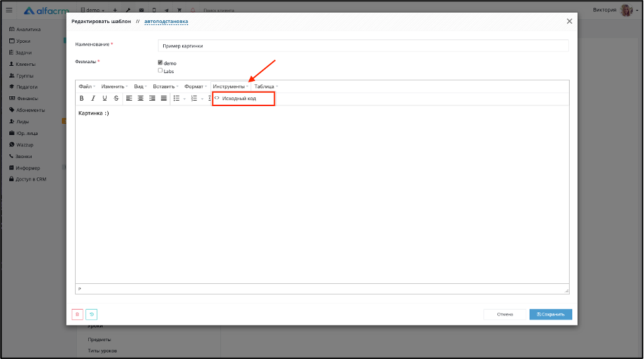Image resolution: width=644 pixels, height=359 pixels.
Task: Open the Виктория user account dropdown
Action: [x=615, y=10]
